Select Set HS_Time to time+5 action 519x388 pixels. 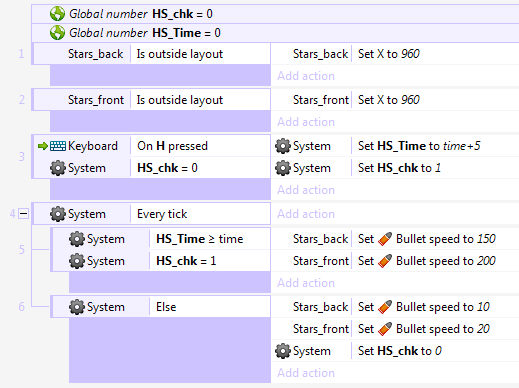419,146
